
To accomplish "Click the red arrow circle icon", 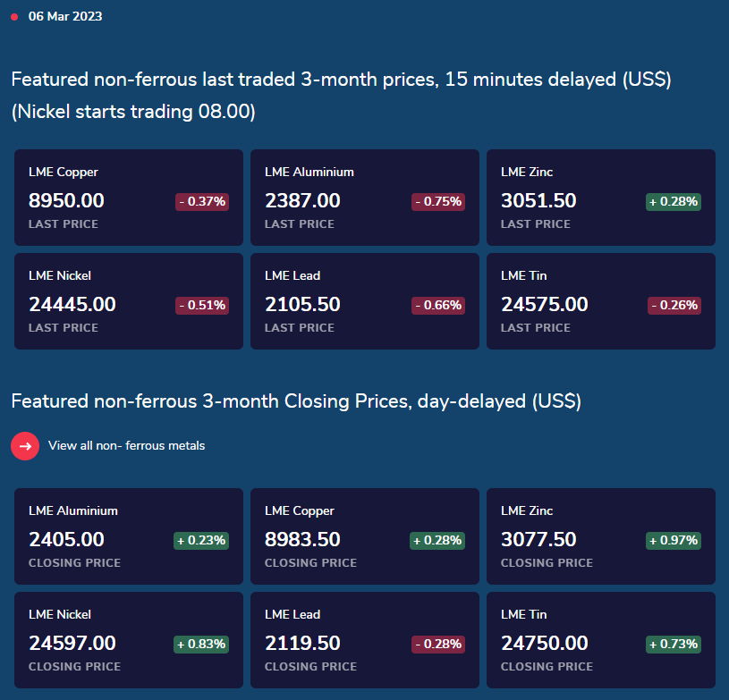I will (x=25, y=446).
